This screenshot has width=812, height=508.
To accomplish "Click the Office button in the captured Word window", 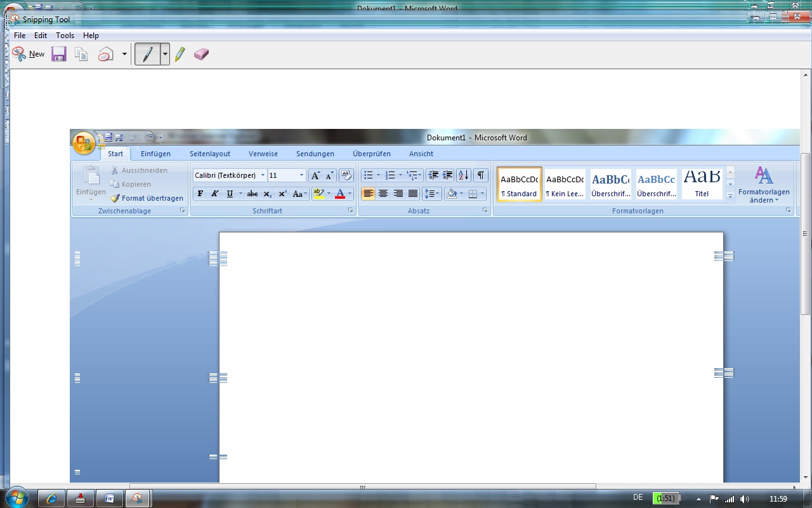I will pos(84,144).
